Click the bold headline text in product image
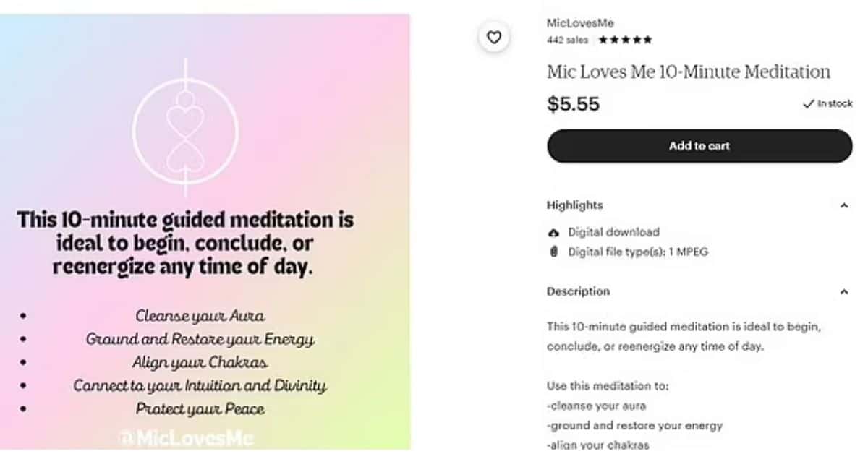Image resolution: width=868 pixels, height=454 pixels. click(185, 243)
